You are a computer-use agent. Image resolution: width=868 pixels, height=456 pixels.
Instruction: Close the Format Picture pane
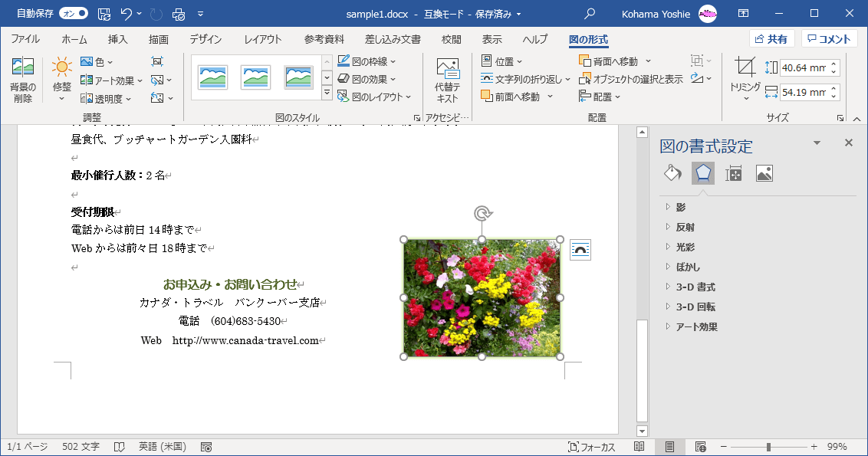(x=849, y=143)
